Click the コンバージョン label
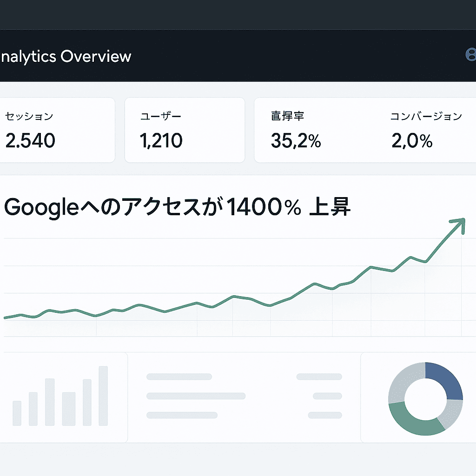Viewport: 476px width, 476px height. point(426,116)
